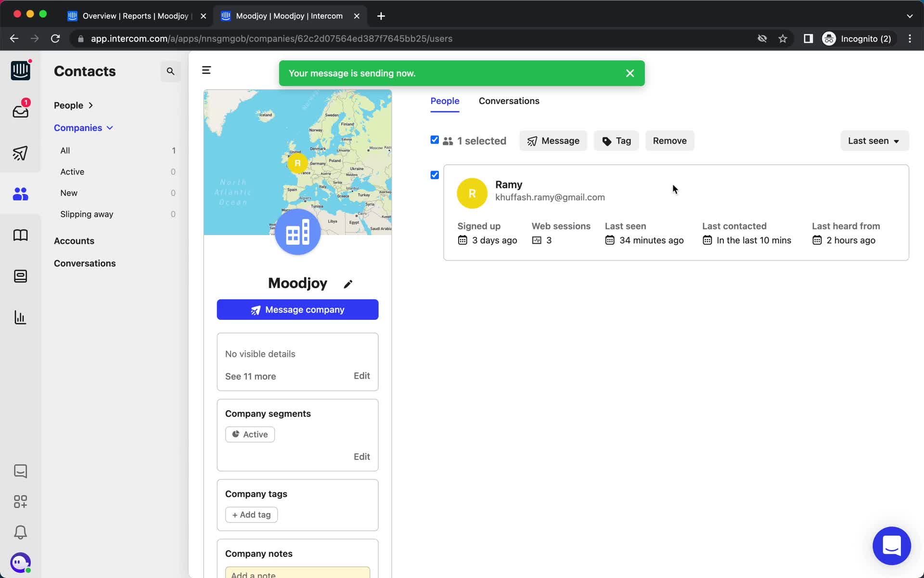Click the Message company button
This screenshot has width=924, height=578.
click(297, 310)
